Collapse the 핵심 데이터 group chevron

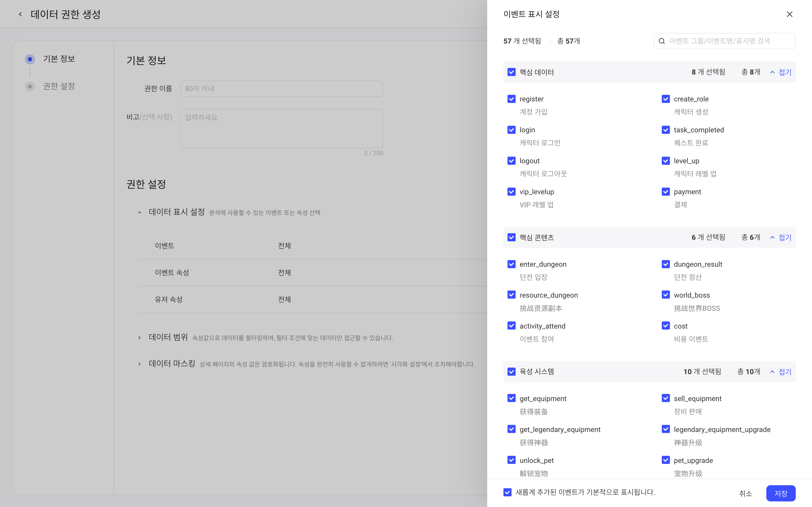(772, 72)
